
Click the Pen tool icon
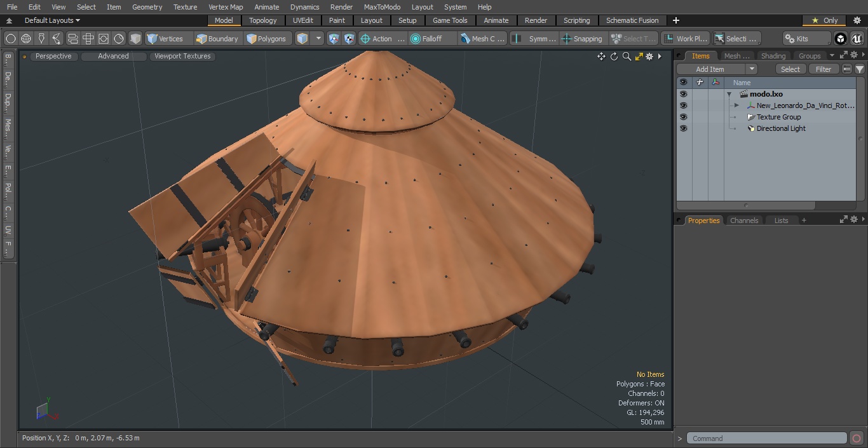(x=41, y=39)
